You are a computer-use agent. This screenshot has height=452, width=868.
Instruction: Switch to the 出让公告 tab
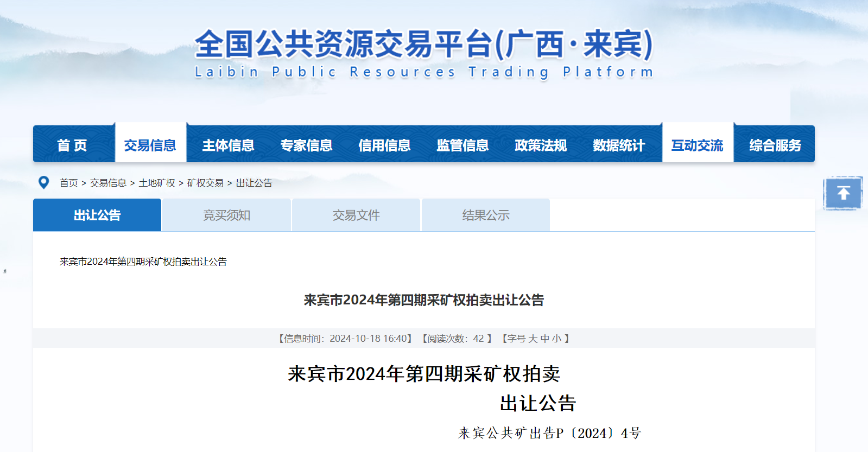click(97, 215)
